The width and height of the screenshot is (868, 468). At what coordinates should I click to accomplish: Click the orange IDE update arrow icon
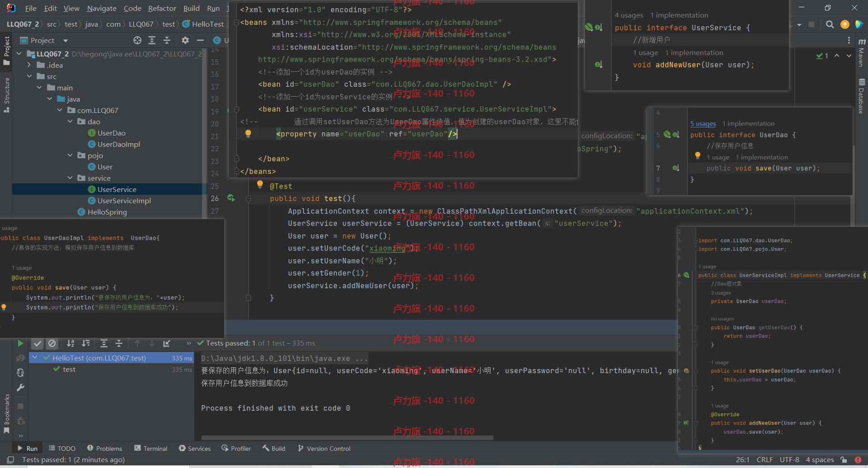coord(844,24)
